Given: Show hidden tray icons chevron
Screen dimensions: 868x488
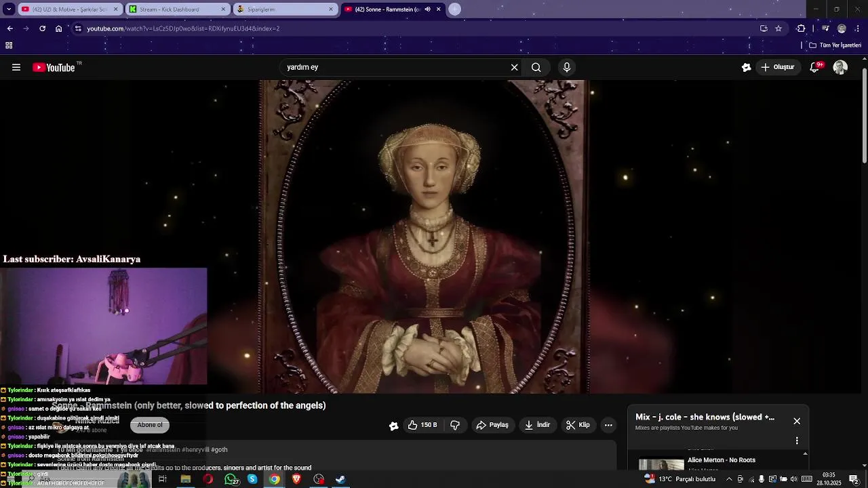Looking at the screenshot, I should (729, 479).
